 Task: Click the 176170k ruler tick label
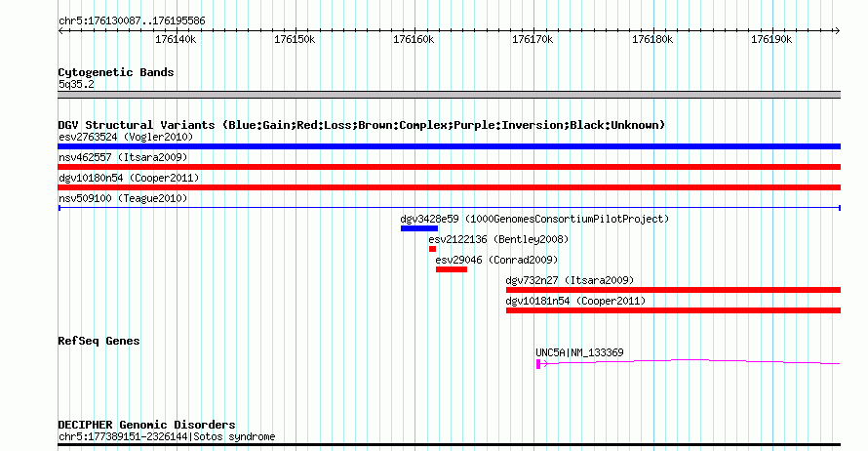pos(533,39)
